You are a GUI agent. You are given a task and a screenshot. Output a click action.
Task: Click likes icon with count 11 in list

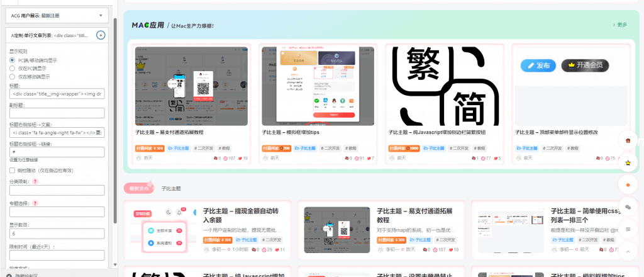(x=277, y=249)
